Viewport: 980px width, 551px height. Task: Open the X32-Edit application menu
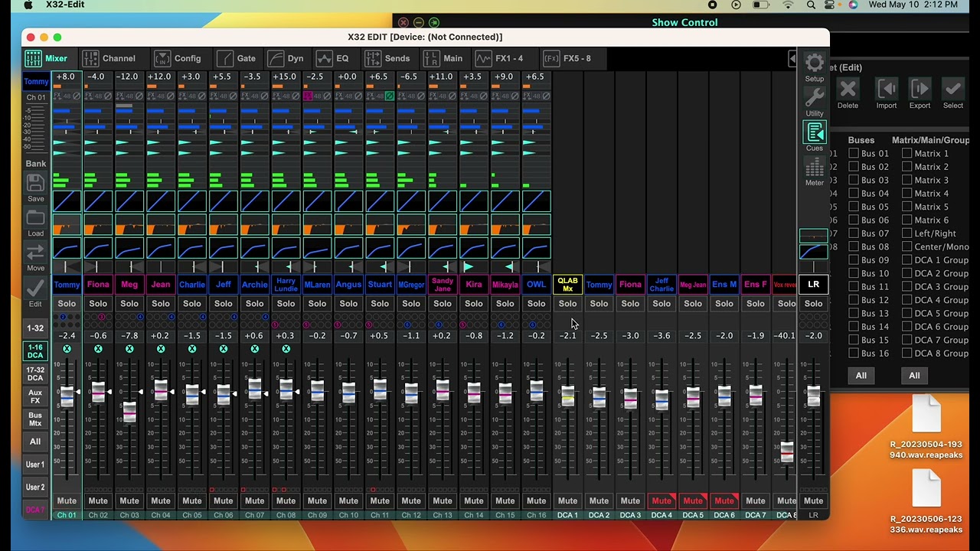65,5
